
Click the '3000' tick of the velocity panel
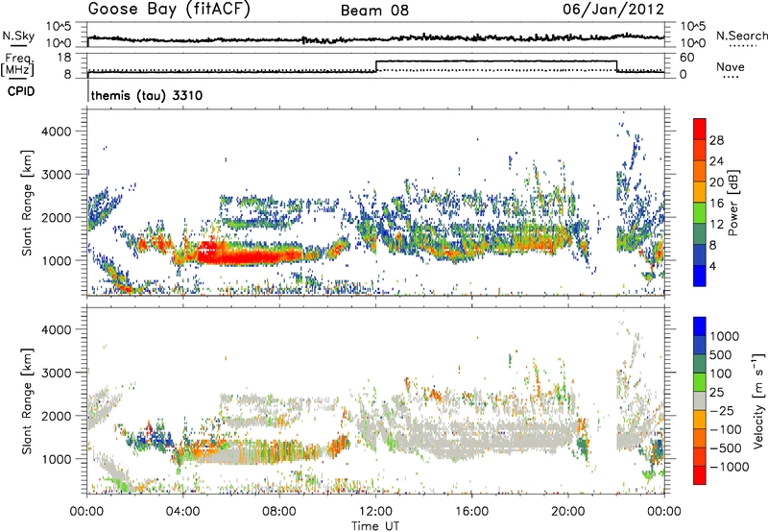pos(57,373)
